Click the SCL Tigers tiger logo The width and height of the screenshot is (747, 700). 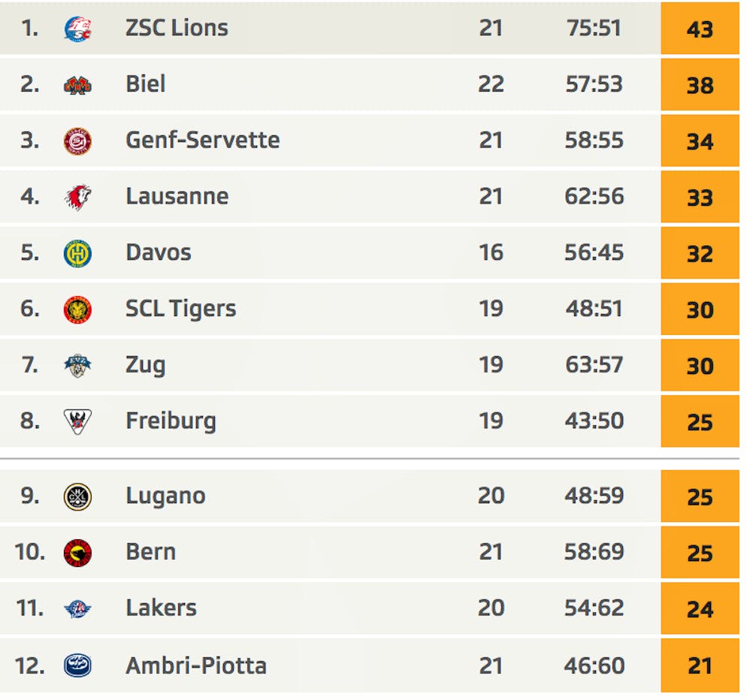[x=77, y=309]
